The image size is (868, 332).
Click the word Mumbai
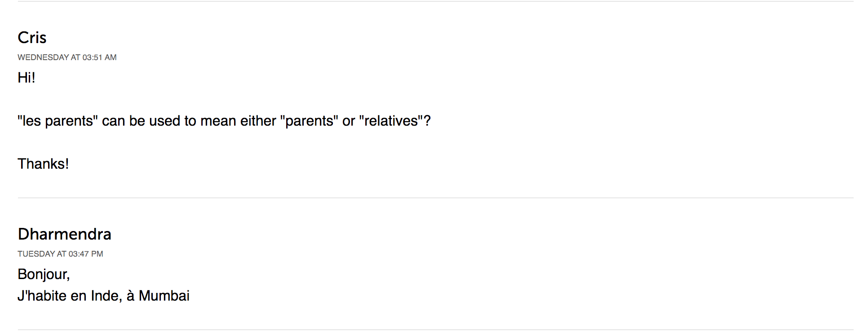(x=164, y=296)
